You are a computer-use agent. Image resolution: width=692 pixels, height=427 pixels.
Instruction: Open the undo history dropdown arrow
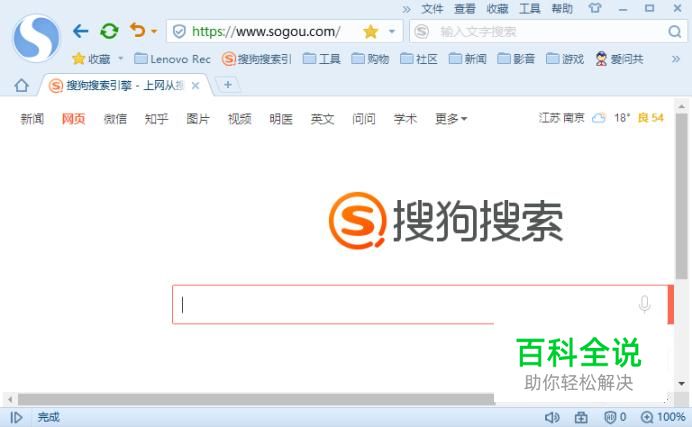pyautogui.click(x=154, y=31)
